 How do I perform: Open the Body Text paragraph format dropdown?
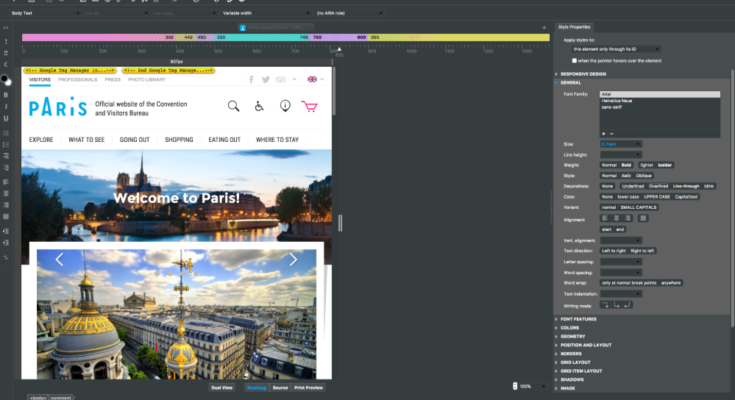tap(45, 13)
